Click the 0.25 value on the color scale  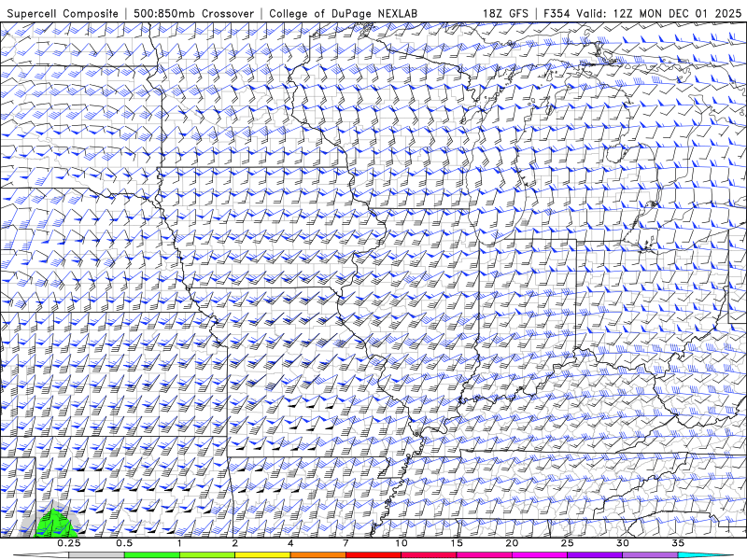[69, 543]
